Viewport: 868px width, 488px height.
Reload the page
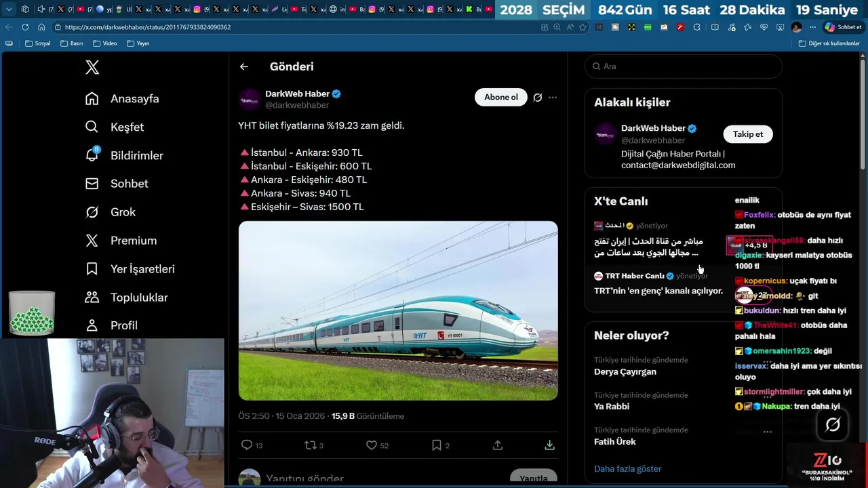click(x=25, y=27)
